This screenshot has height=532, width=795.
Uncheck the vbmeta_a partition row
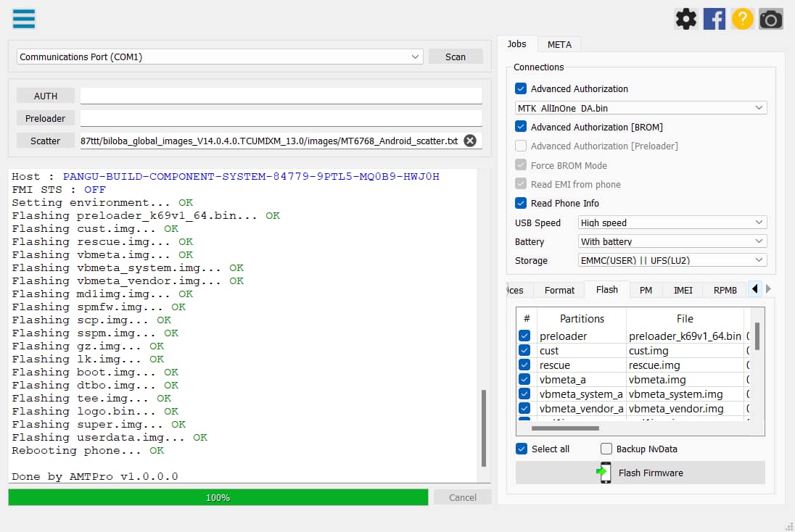click(524, 380)
